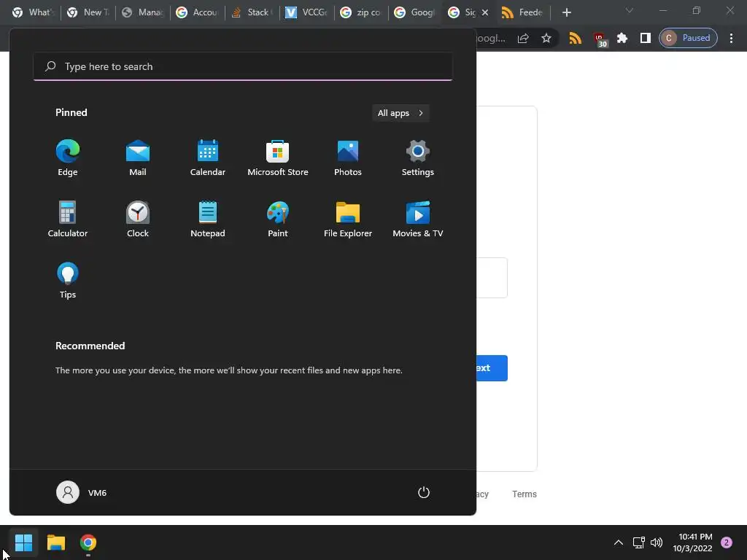Switch to the VCCGe Chrome tab

tap(306, 12)
